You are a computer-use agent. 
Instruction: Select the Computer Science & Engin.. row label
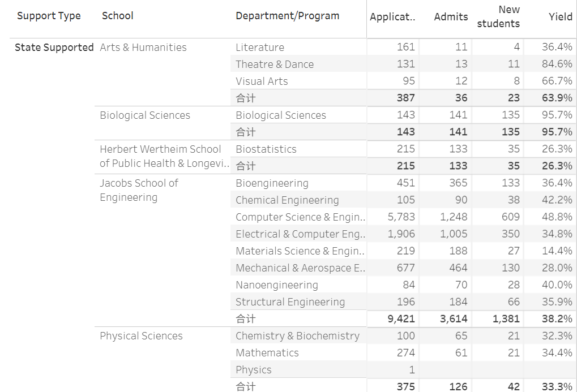[300, 217]
